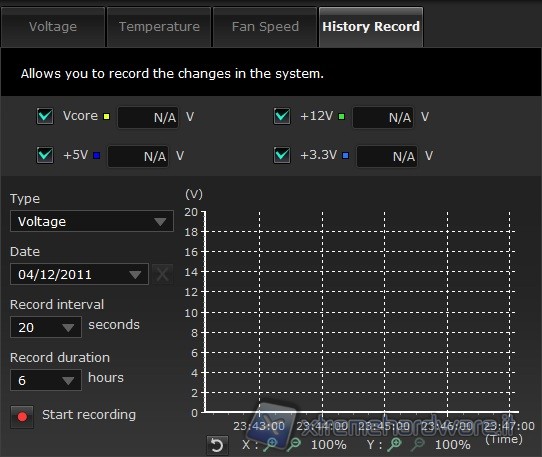
Task: Zoom out on the X axis
Action: (294, 444)
